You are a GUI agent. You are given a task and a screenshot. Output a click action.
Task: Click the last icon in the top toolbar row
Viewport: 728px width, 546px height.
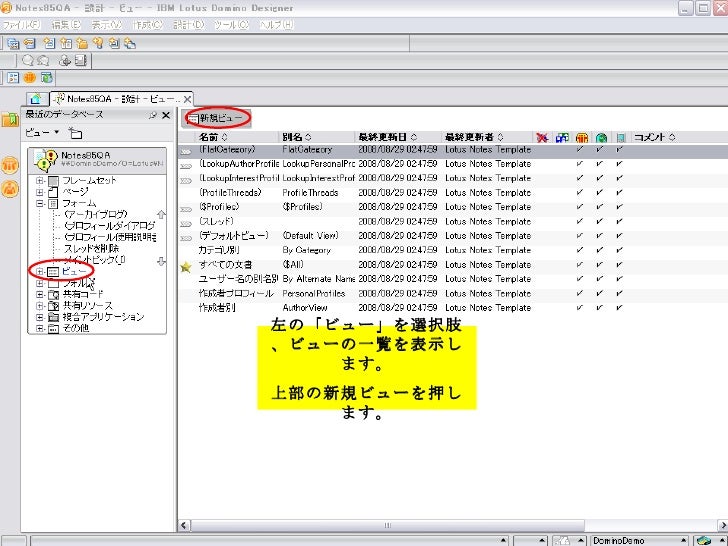[x=130, y=44]
